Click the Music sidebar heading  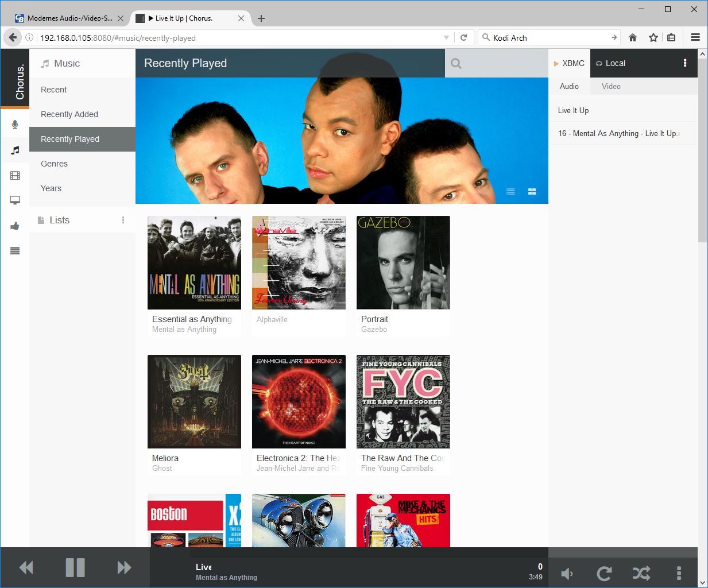tap(67, 63)
